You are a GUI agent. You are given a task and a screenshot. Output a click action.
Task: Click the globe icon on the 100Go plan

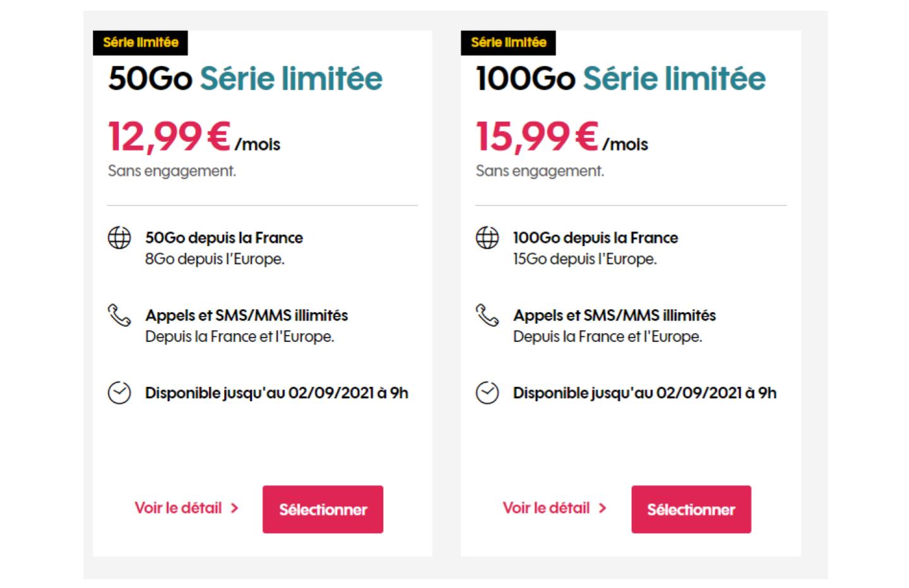pos(487,238)
